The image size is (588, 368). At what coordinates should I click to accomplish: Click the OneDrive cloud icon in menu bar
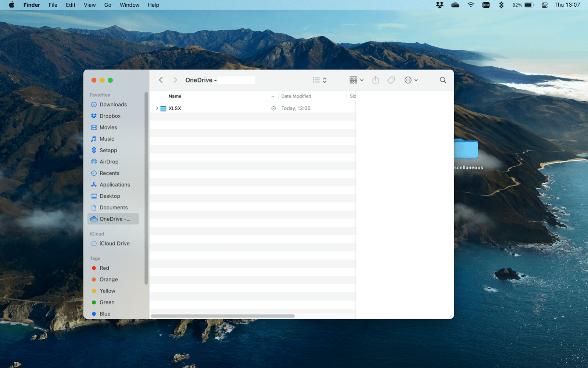coord(455,5)
